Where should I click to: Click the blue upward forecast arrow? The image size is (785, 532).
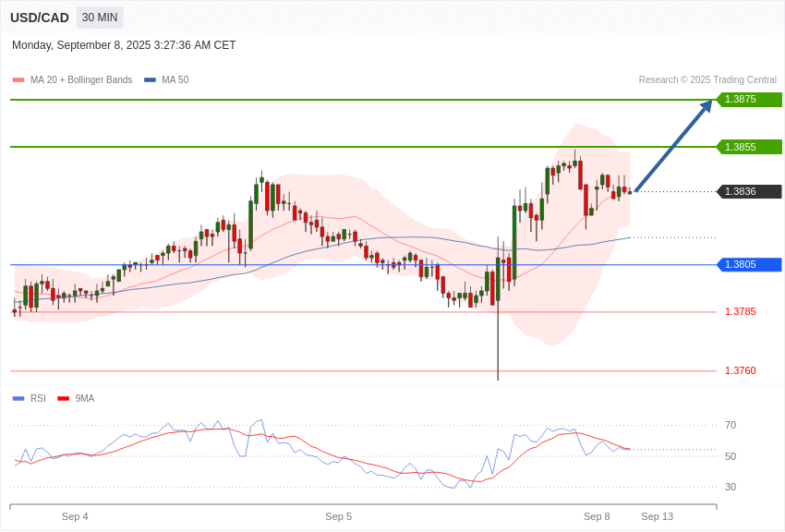673,146
